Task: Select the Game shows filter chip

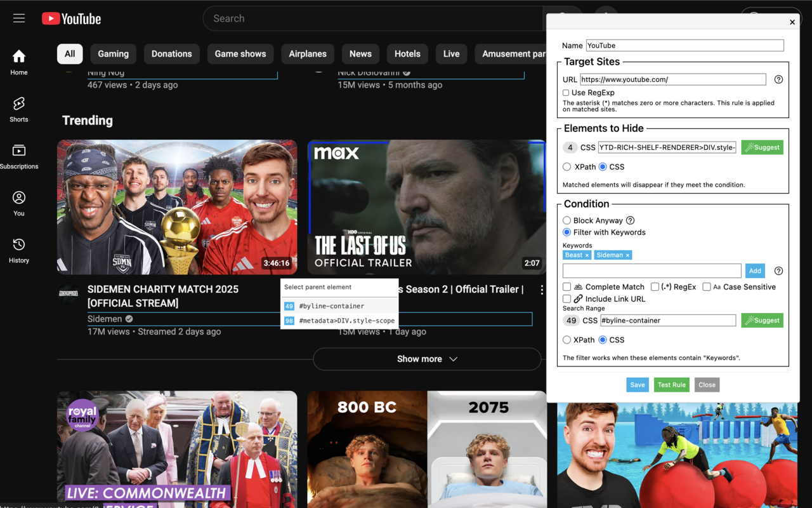Action: (240, 54)
